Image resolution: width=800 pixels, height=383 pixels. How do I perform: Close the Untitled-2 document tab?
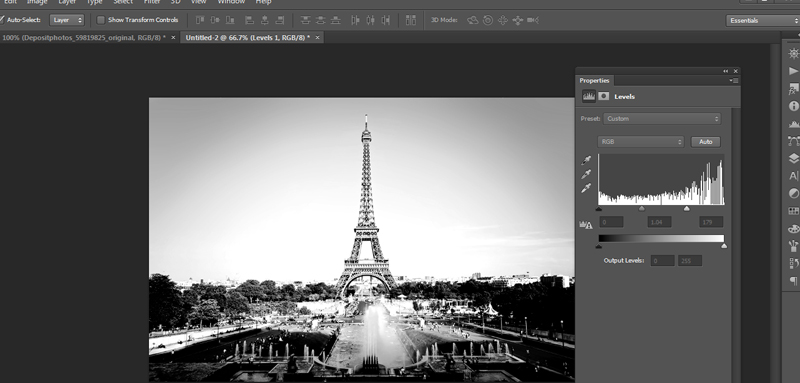pyautogui.click(x=317, y=38)
